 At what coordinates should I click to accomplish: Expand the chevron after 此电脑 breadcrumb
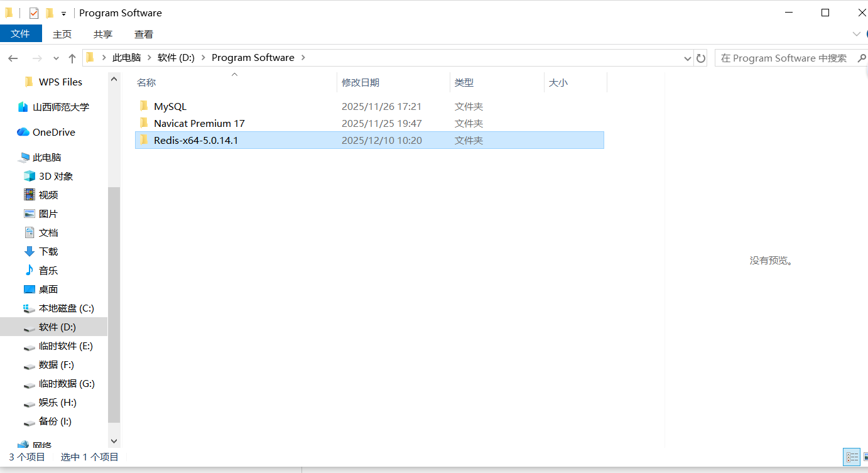point(149,57)
